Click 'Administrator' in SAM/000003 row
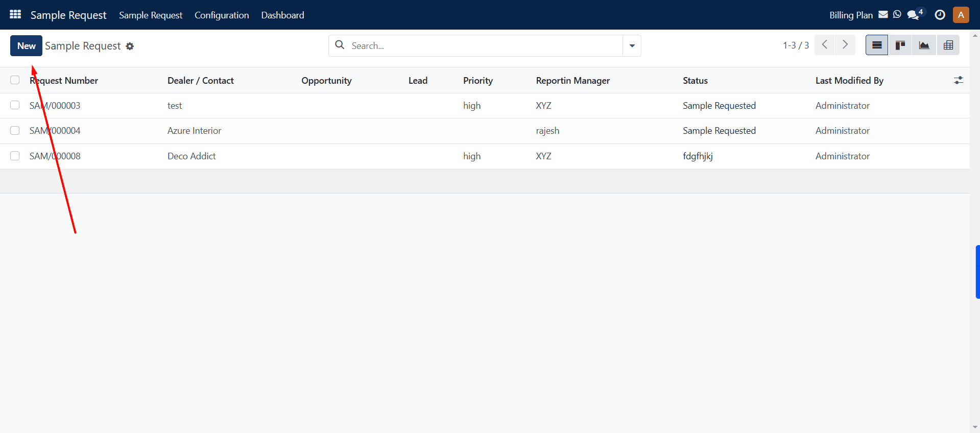 (842, 105)
